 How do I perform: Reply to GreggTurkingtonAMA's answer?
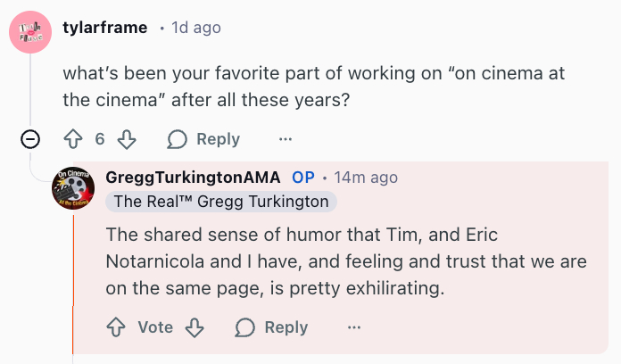(272, 327)
